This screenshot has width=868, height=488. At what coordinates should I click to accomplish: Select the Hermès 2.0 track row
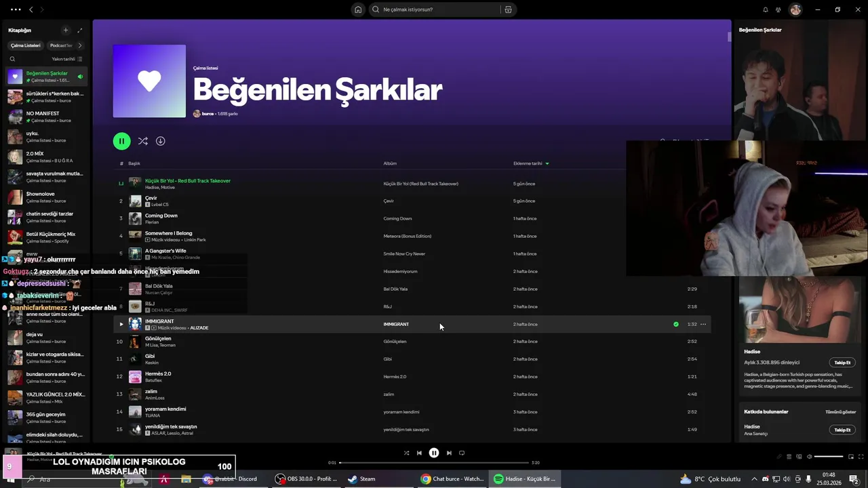[x=412, y=376]
